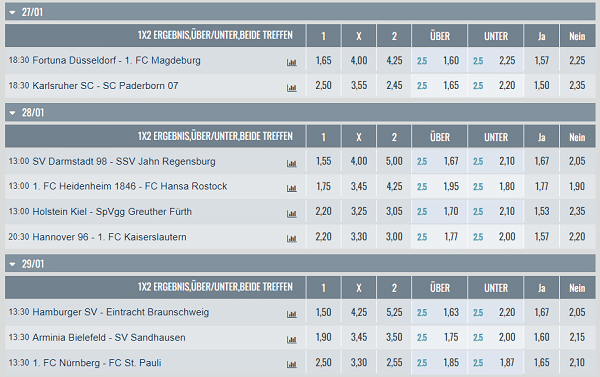Image resolution: width=600 pixels, height=377 pixels.
Task: Select Nein odds 2,05 for Hamburger SV match
Action: click(577, 312)
